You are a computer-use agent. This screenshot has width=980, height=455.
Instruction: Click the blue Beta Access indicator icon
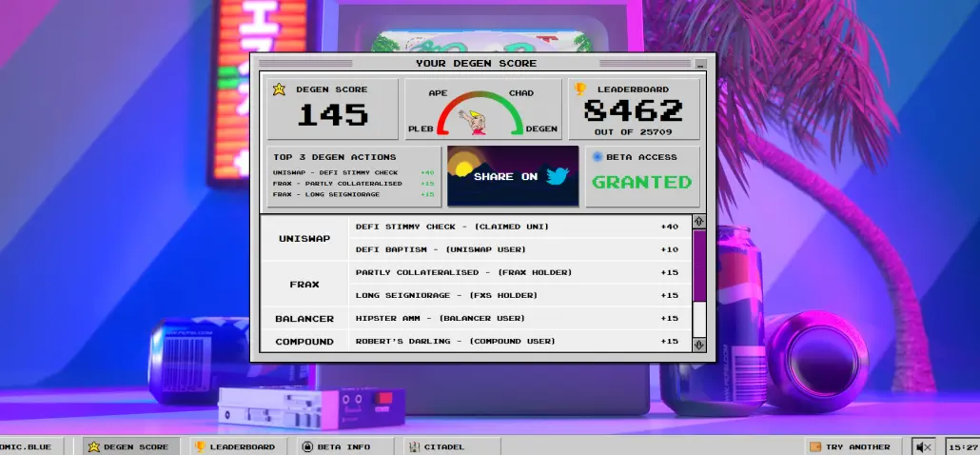[x=597, y=157]
